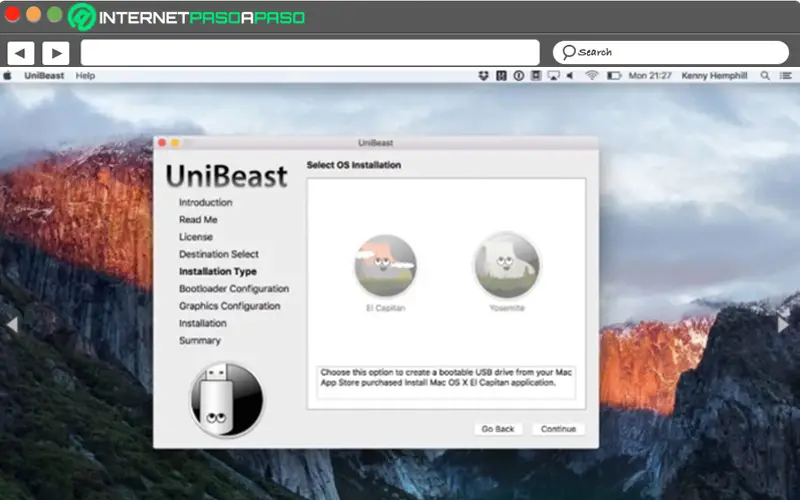Viewport: 800px width, 500px height.
Task: Click the UniBeast USB drive logo
Action: pos(227,399)
